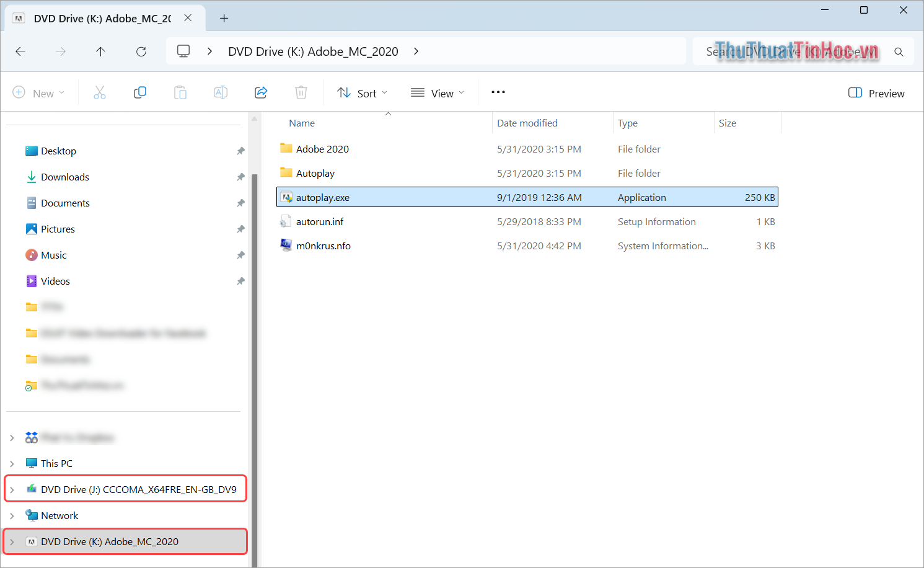Click the autorun.inf file icon
924x568 pixels.
(286, 221)
